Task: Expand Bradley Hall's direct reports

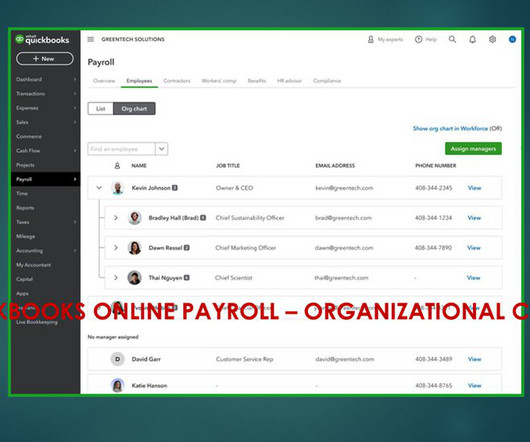Action: (x=116, y=218)
